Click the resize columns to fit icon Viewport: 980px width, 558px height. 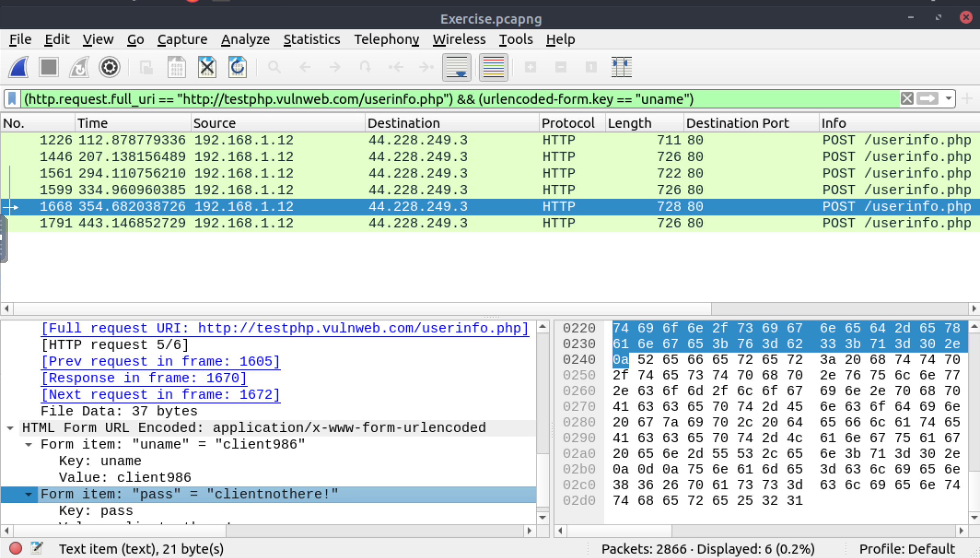coord(621,68)
